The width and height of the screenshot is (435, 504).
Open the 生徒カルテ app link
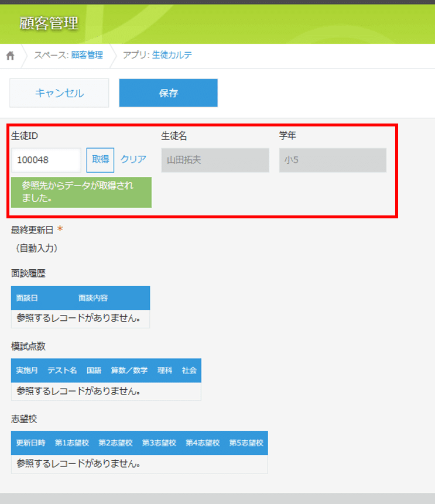[x=172, y=55]
